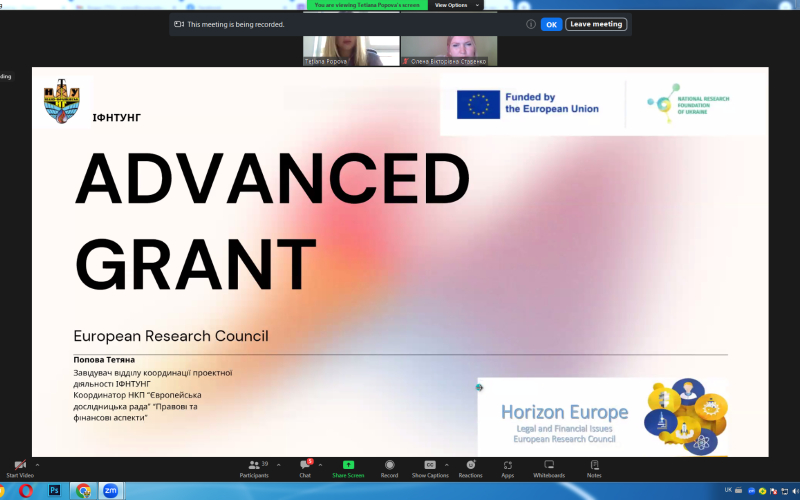This screenshot has width=800, height=500.
Task: Switch to Chrome in the taskbar
Action: pyautogui.click(x=83, y=491)
